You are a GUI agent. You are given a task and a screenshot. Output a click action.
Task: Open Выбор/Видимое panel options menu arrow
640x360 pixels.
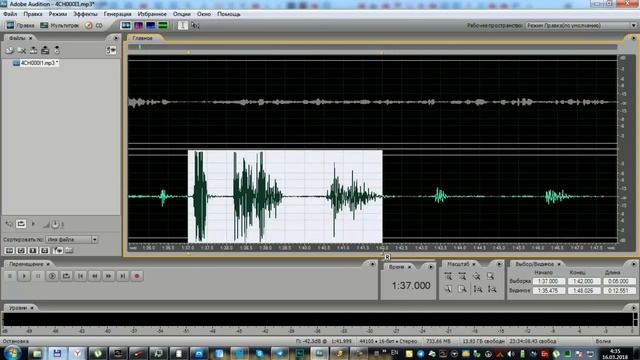pyautogui.click(x=633, y=264)
